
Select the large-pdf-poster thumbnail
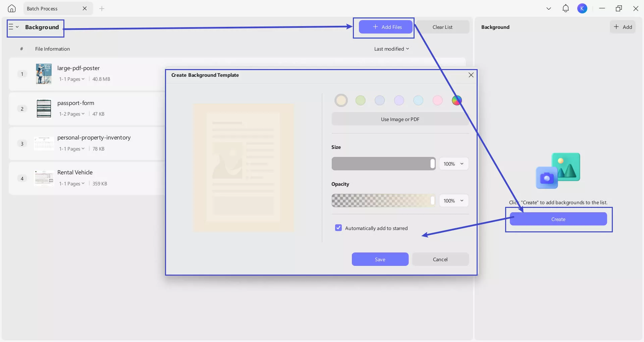pyautogui.click(x=44, y=74)
